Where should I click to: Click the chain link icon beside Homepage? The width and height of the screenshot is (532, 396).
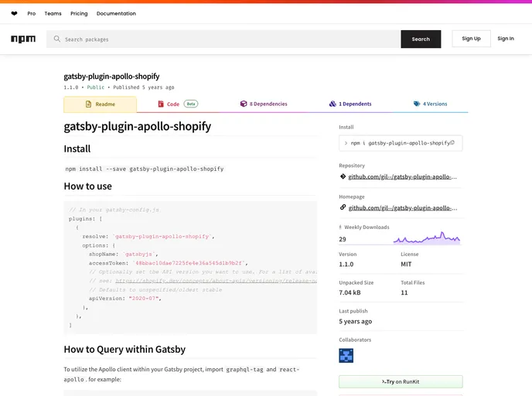[343, 207]
